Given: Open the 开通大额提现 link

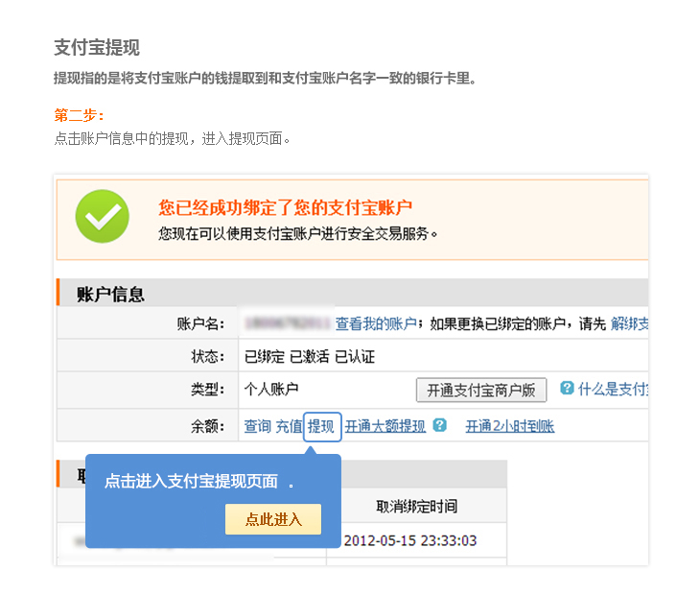Looking at the screenshot, I should tap(385, 426).
